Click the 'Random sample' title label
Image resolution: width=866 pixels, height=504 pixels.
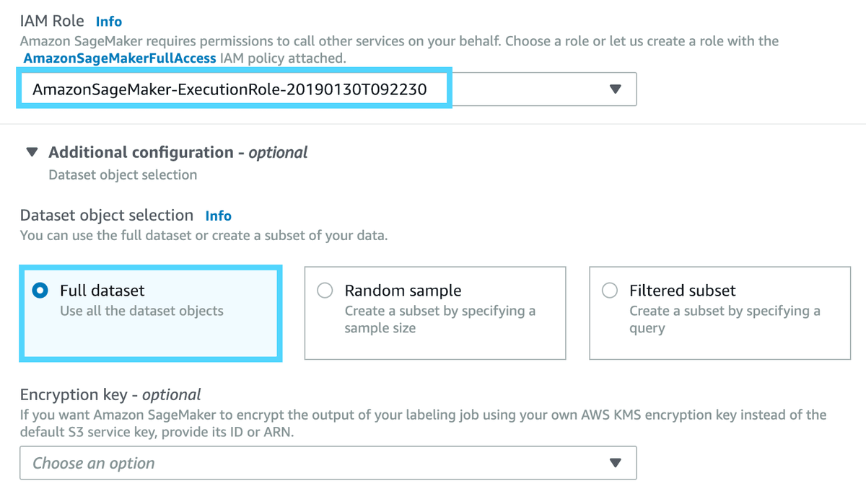point(403,291)
